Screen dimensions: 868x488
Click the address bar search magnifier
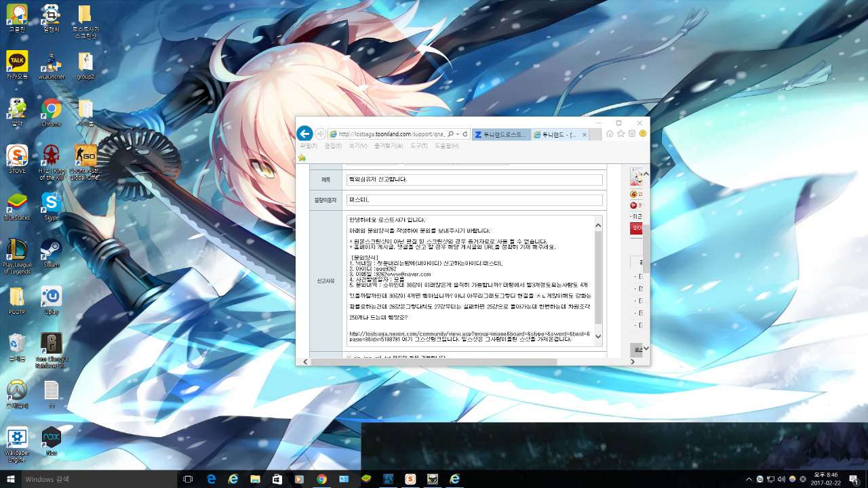[x=450, y=134]
